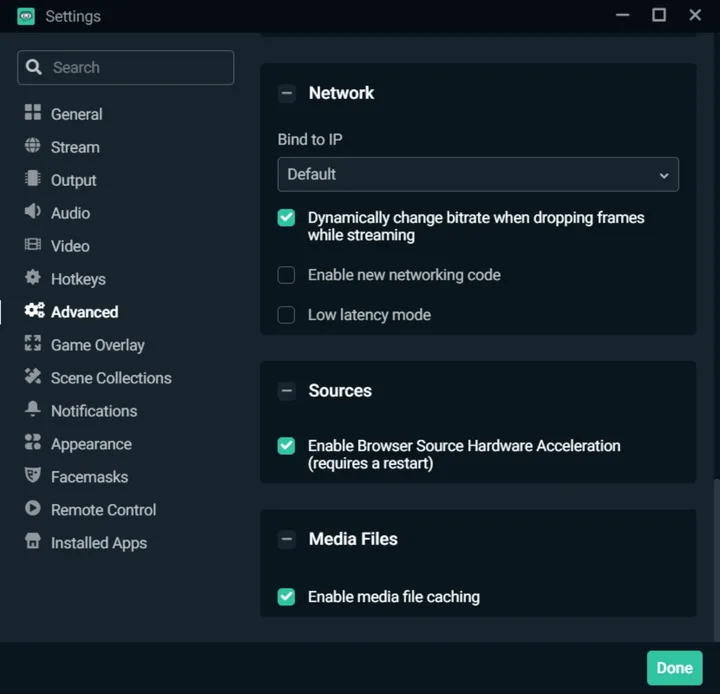
Task: Click the Appearance palette icon
Action: click(33, 442)
